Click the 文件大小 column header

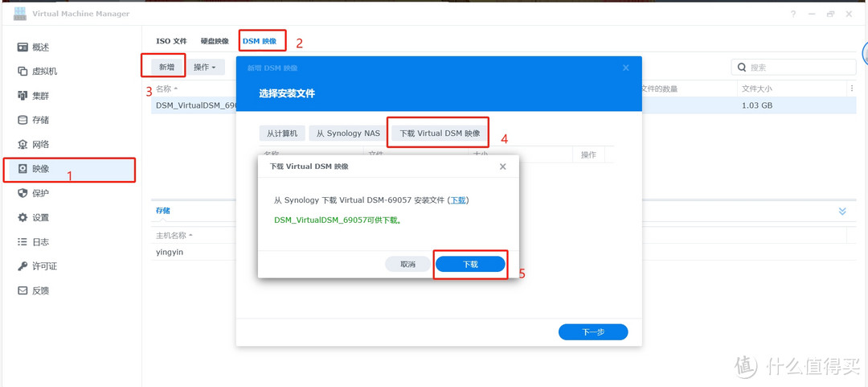pos(757,89)
